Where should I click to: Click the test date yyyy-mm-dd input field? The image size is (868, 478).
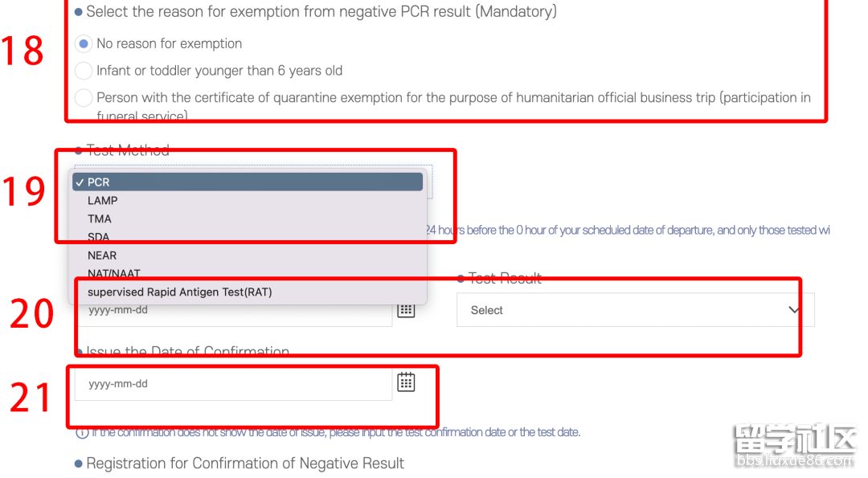(233, 310)
